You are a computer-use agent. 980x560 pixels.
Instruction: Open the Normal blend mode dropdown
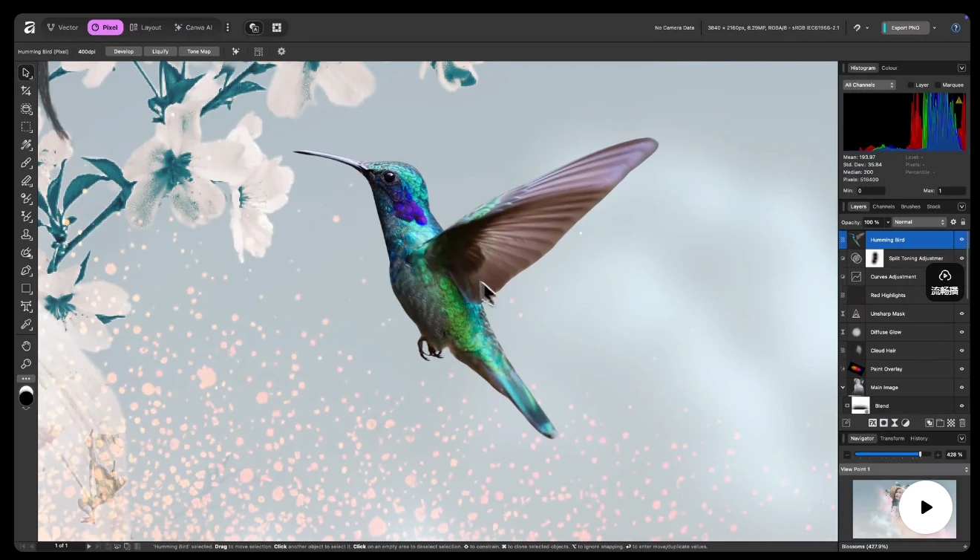[x=920, y=222]
